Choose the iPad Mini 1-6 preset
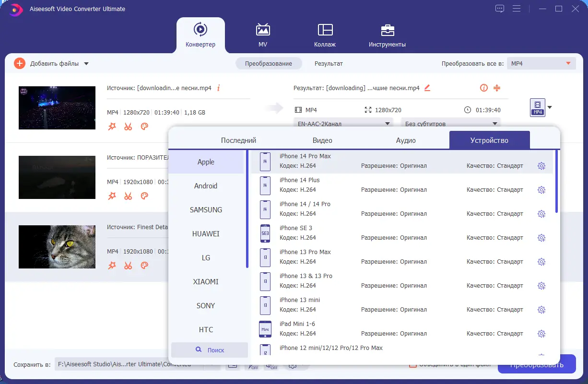Image resolution: width=588 pixels, height=384 pixels. tap(402, 329)
